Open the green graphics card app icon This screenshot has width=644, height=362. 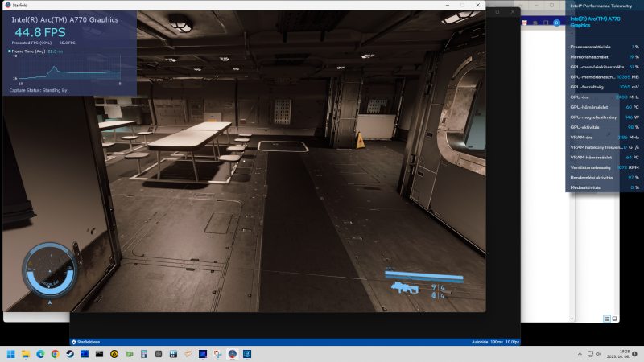pyautogui.click(x=129, y=354)
